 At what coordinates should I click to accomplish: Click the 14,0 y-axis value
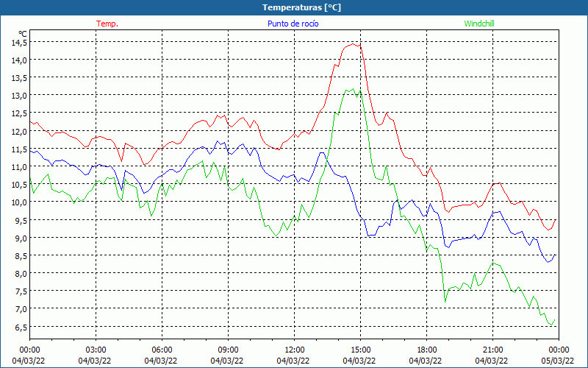pos(20,60)
